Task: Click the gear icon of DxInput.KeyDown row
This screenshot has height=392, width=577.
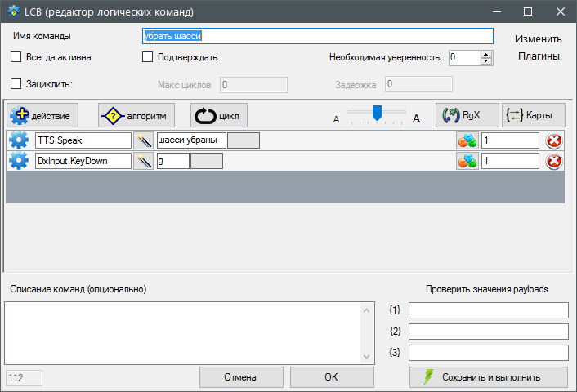Action: [19, 161]
